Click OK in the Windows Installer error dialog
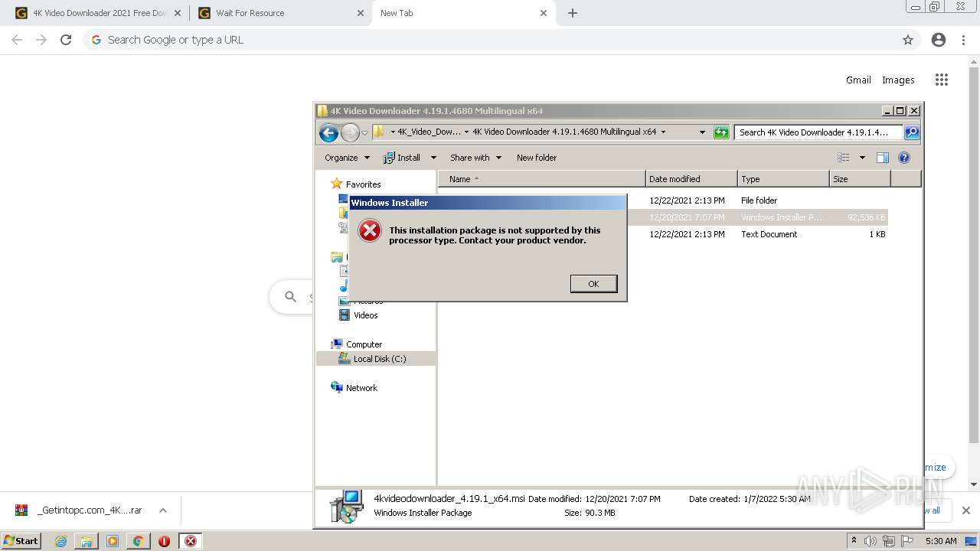Viewport: 980px width, 551px height. [x=593, y=284]
